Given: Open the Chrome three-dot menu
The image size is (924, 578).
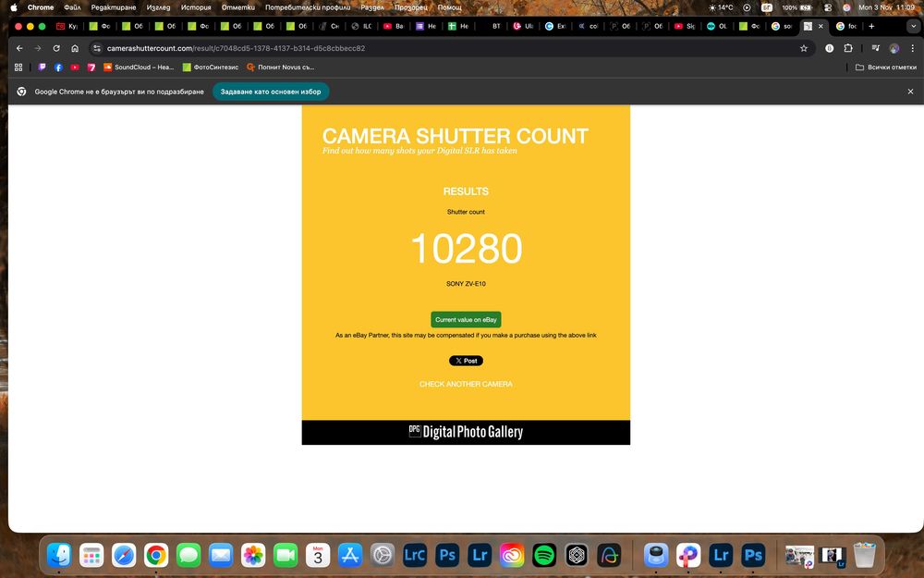Looking at the screenshot, I should click(912, 48).
